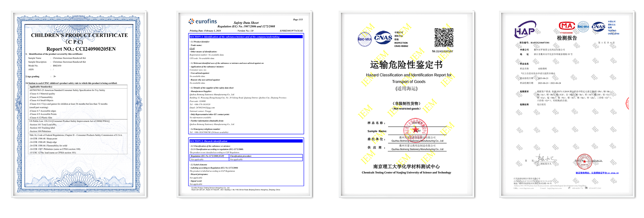Viewport: 644px width, 218px height.
Task: Click the INSPECTION CNAS IB0062 text
Action: coord(401,45)
